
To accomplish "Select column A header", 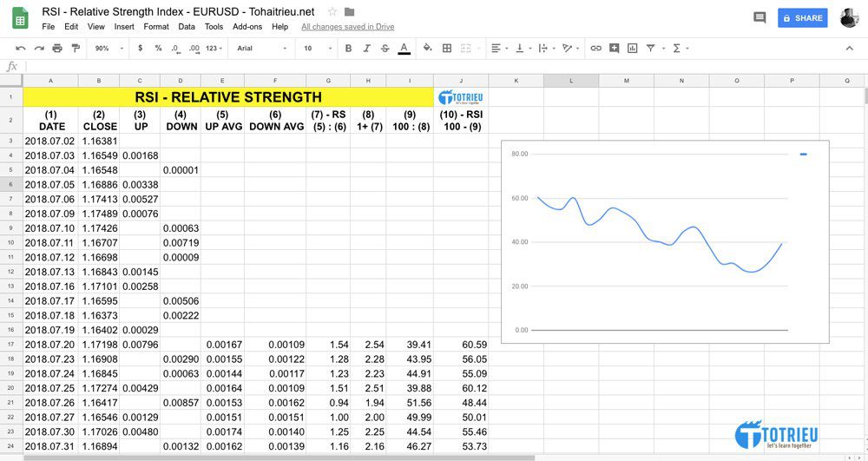I will tap(50, 80).
